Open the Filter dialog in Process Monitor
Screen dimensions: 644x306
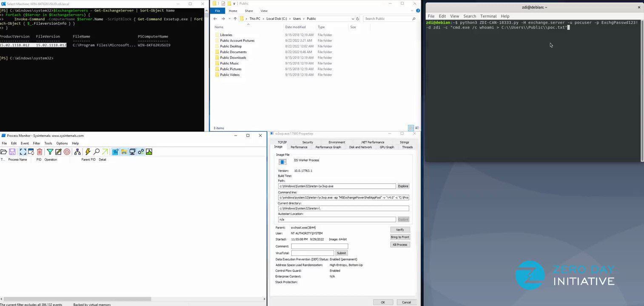(x=50, y=152)
